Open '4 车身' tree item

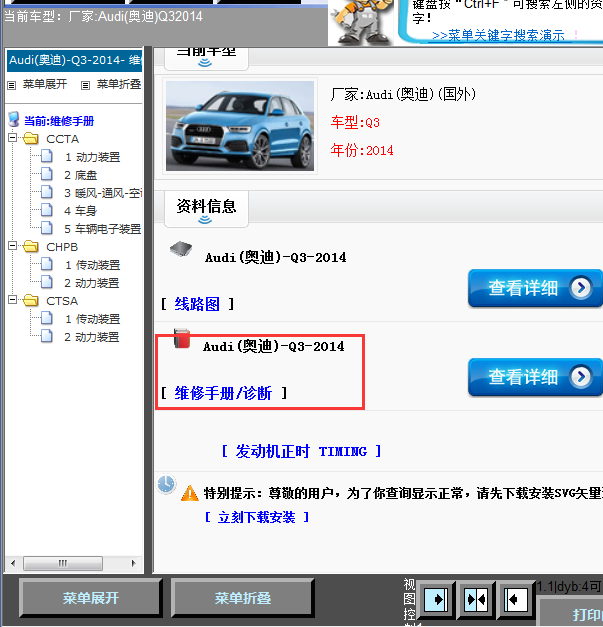point(81,211)
